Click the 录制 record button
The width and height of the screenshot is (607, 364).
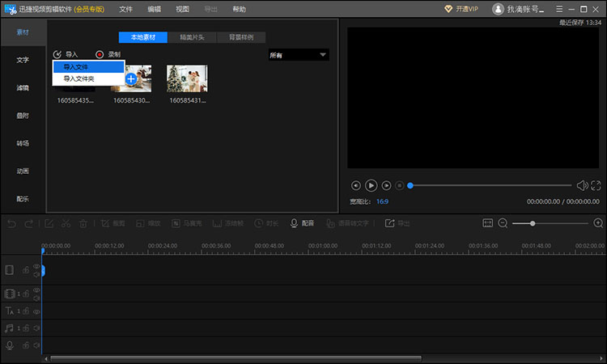[108, 54]
